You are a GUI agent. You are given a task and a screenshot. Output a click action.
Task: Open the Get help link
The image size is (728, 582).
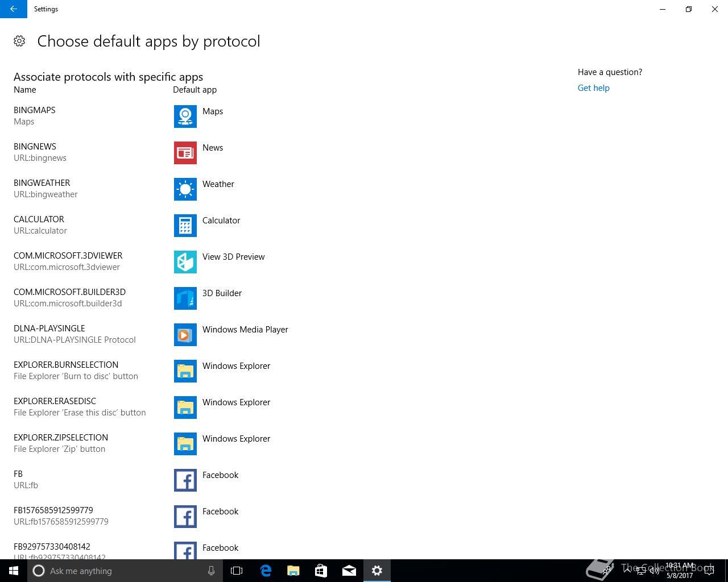click(x=593, y=88)
